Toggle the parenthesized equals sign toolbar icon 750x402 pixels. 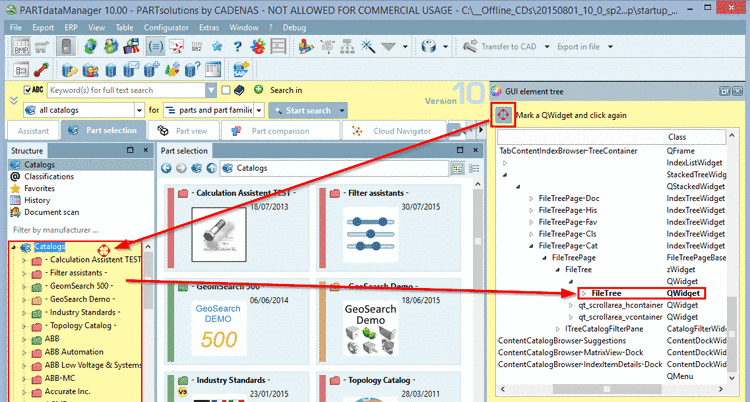(155, 46)
